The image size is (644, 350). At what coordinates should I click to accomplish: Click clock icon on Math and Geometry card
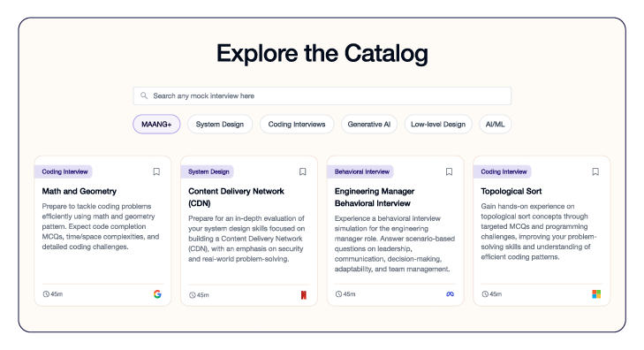tap(46, 294)
